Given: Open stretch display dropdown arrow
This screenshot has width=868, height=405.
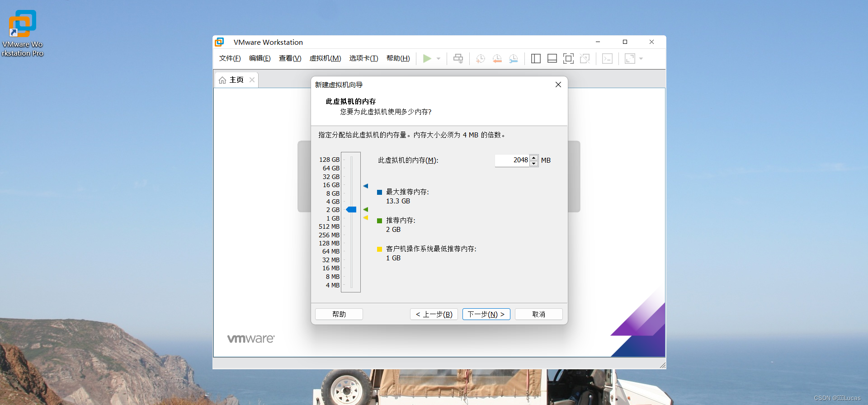Looking at the screenshot, I should 641,58.
